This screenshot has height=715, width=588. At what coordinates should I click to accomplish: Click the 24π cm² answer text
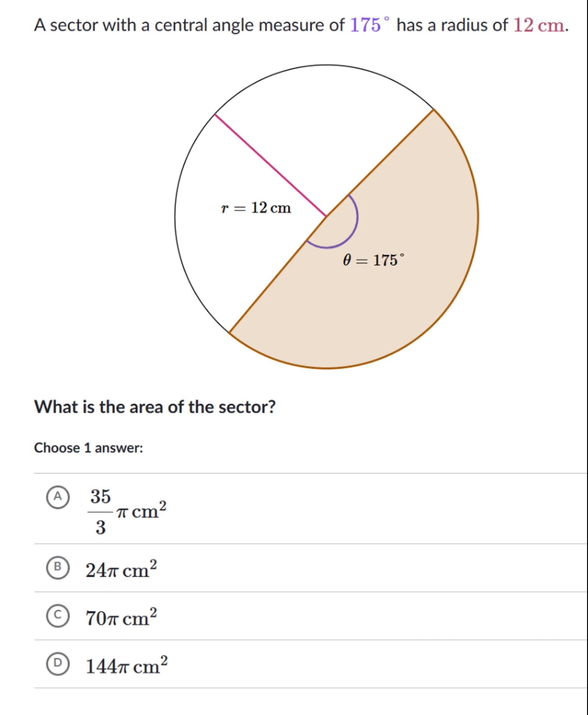coord(121,570)
